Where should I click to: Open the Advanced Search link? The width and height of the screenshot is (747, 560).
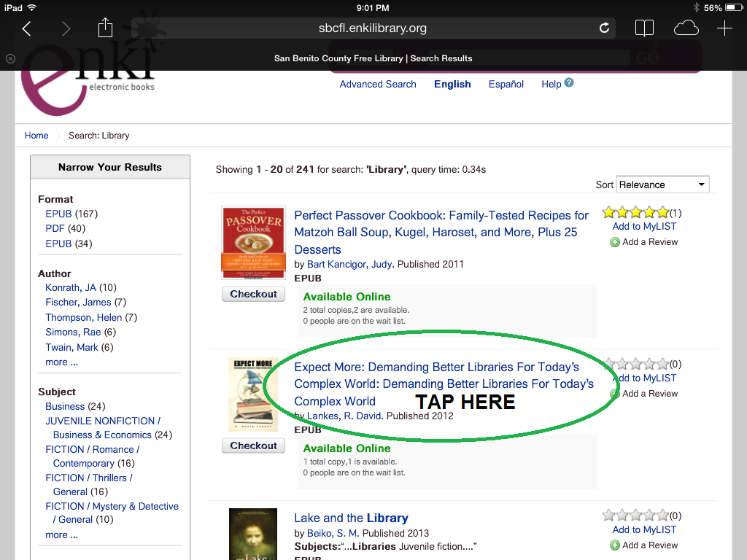[x=378, y=85]
